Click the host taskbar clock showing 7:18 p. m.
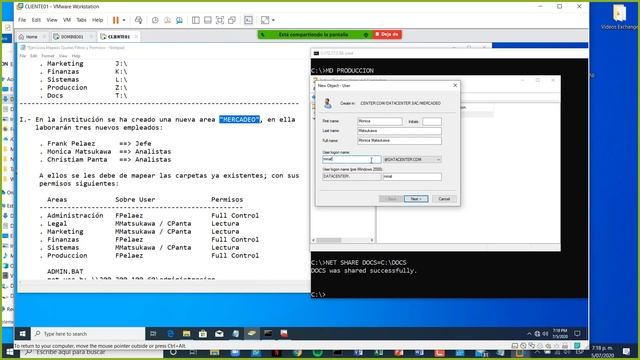Viewport: 640px width, 360px height. pyautogui.click(x=603, y=352)
